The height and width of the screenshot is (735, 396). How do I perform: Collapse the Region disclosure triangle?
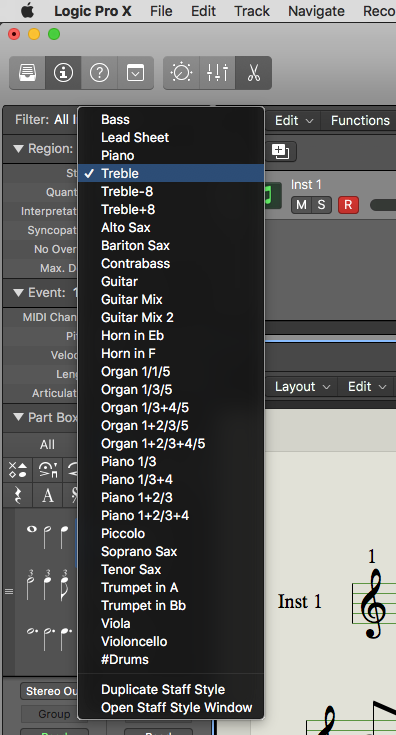click(18, 149)
